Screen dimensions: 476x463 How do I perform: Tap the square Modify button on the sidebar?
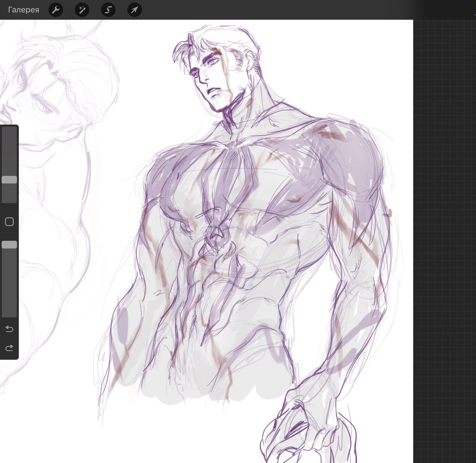click(x=9, y=221)
